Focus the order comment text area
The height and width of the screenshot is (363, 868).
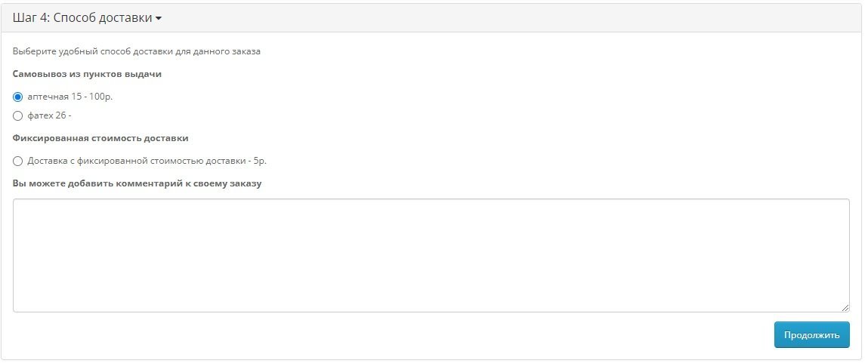(x=431, y=256)
